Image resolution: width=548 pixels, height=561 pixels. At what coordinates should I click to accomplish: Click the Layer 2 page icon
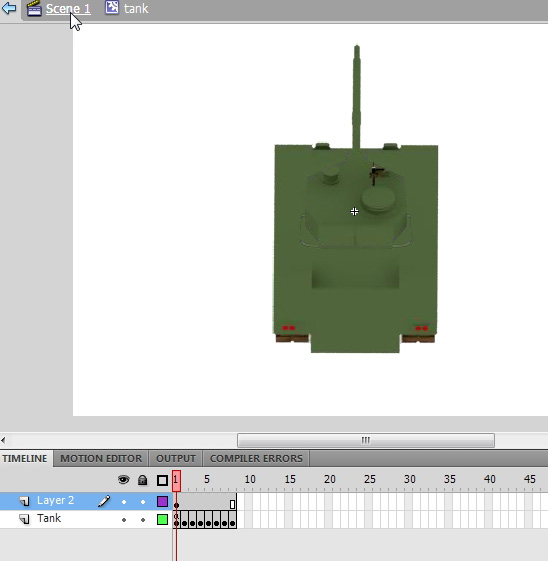(24, 501)
